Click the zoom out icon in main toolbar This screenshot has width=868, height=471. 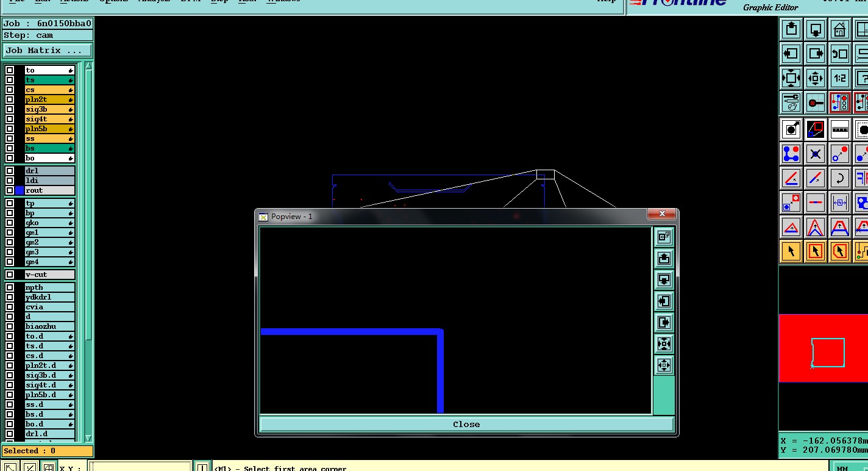pyautogui.click(x=816, y=78)
